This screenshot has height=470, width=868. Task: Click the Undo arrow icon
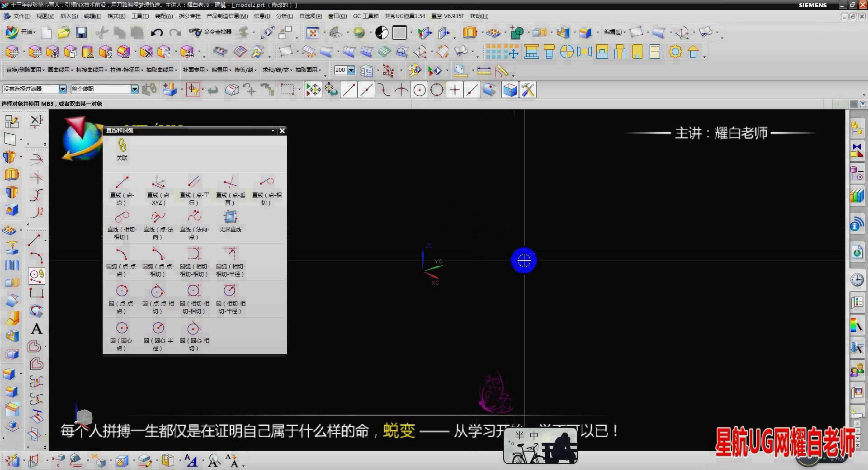[156, 33]
